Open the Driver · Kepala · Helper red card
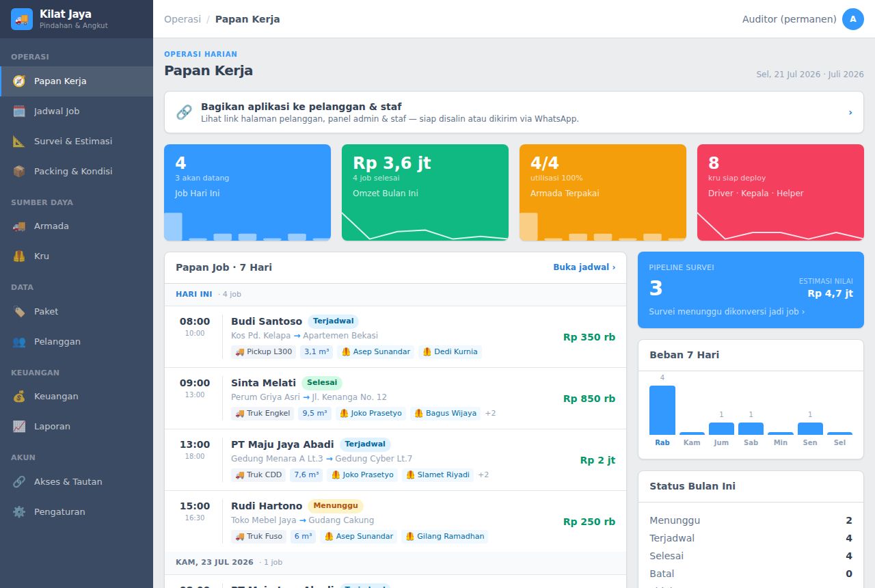Image resolution: width=875 pixels, height=588 pixels. [x=781, y=192]
